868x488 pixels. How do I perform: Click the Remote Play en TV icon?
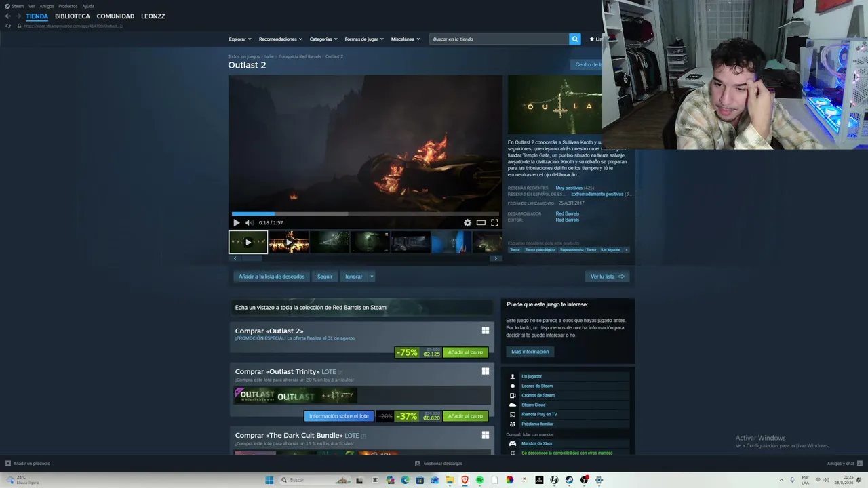(513, 414)
